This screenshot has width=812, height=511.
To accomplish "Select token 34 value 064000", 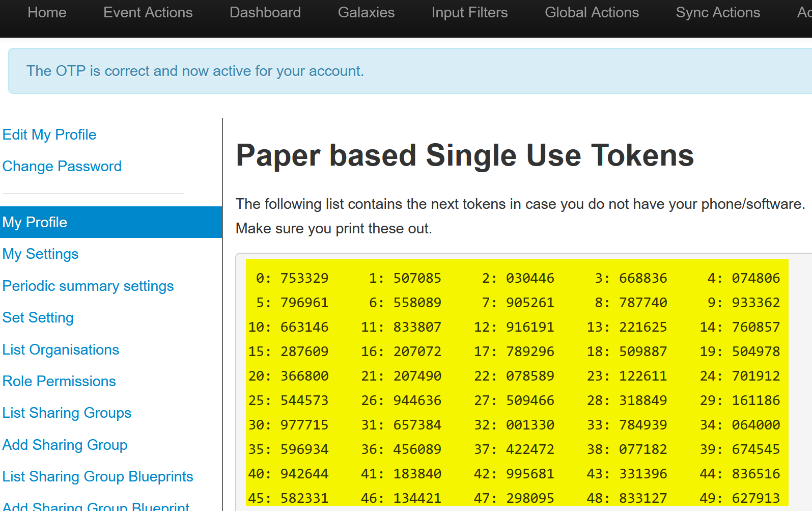I will [x=756, y=425].
